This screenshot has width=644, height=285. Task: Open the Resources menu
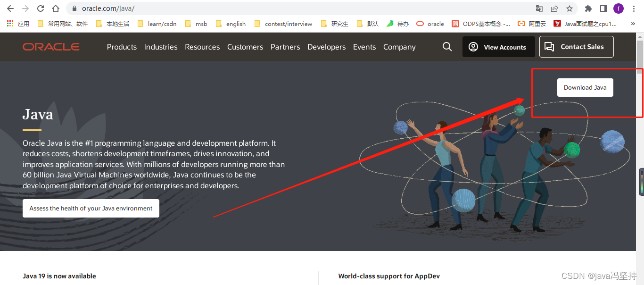pyautogui.click(x=202, y=47)
